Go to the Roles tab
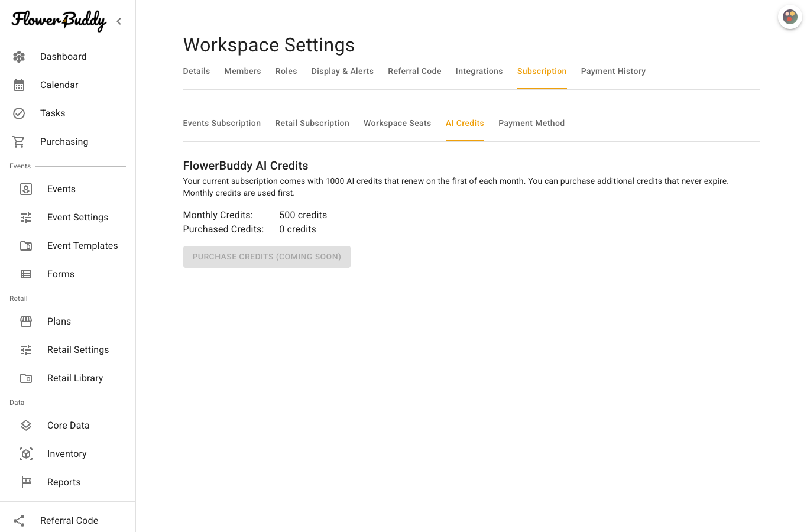Image resolution: width=807 pixels, height=532 pixels. (x=286, y=72)
